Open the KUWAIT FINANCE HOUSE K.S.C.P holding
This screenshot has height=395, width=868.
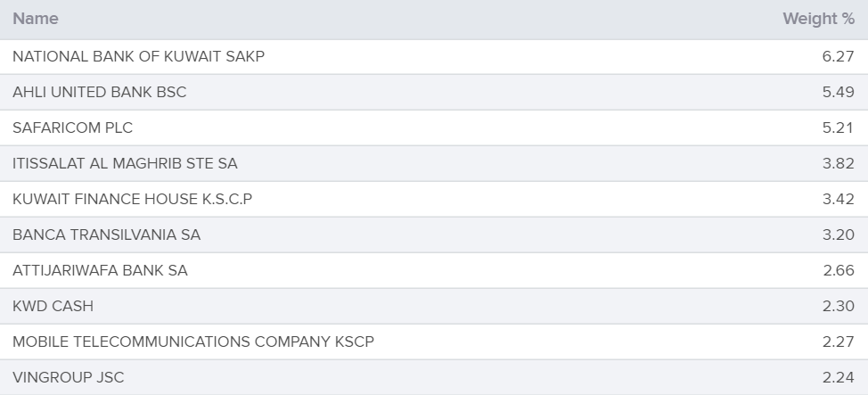(x=132, y=199)
